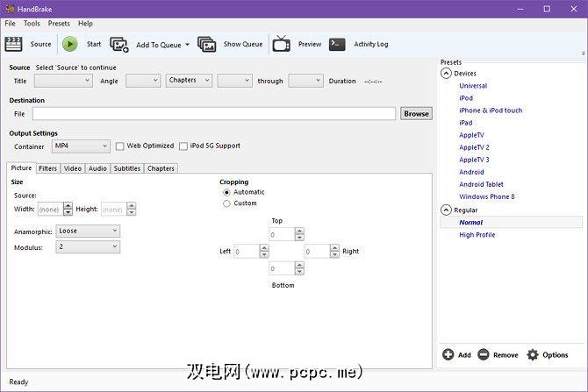Screen dimensions: 588x392
Task: Click the Height stepper field
Action: point(118,209)
